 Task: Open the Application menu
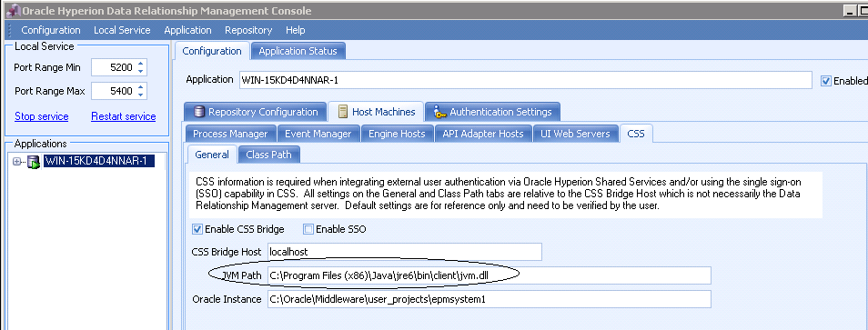[187, 30]
